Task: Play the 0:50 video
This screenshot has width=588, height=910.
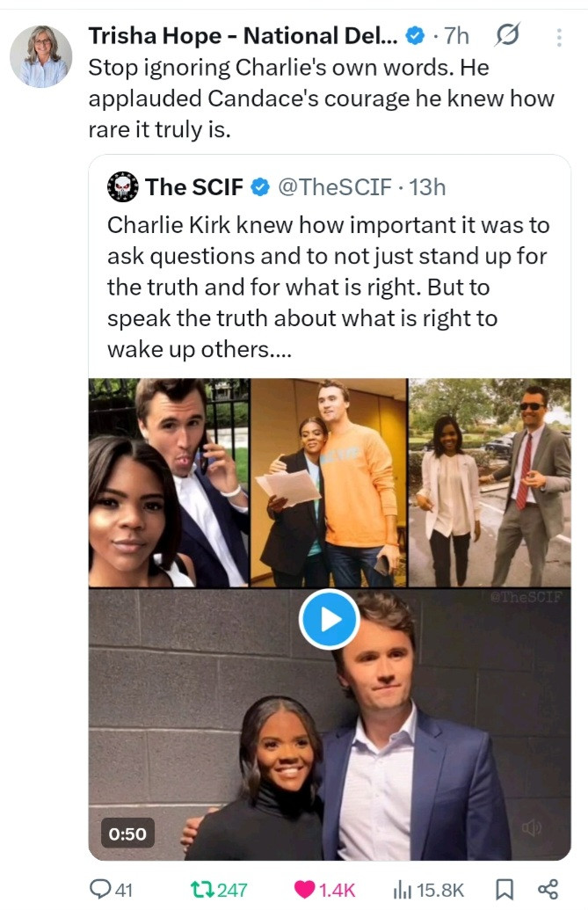Action: [x=329, y=619]
